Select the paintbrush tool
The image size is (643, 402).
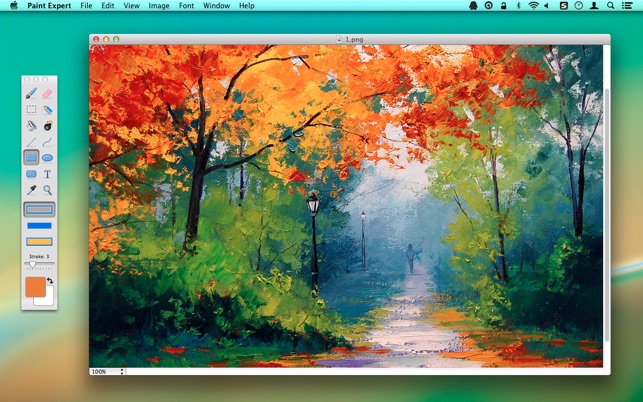pos(31,94)
